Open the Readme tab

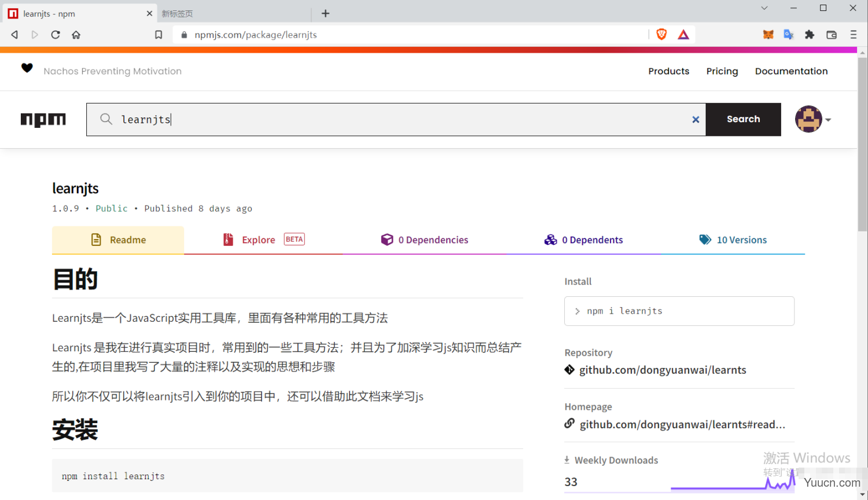[x=118, y=240]
